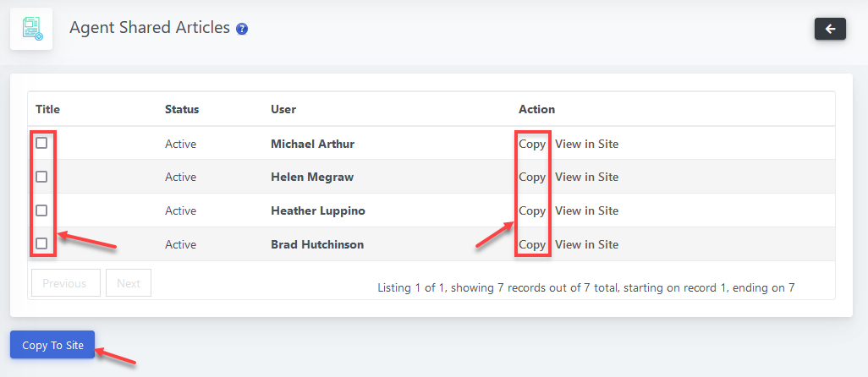Enable the checkbox in Brad Hutchinson's row
The width and height of the screenshot is (868, 377).
(x=41, y=244)
